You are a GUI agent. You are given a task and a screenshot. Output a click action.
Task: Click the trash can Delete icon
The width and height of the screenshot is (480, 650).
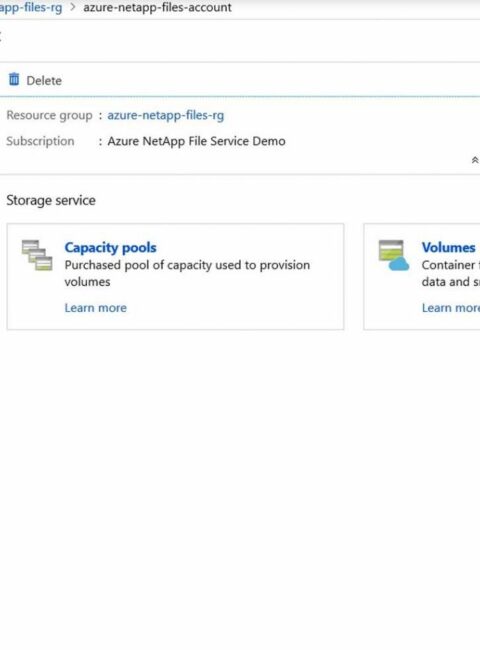(14, 79)
